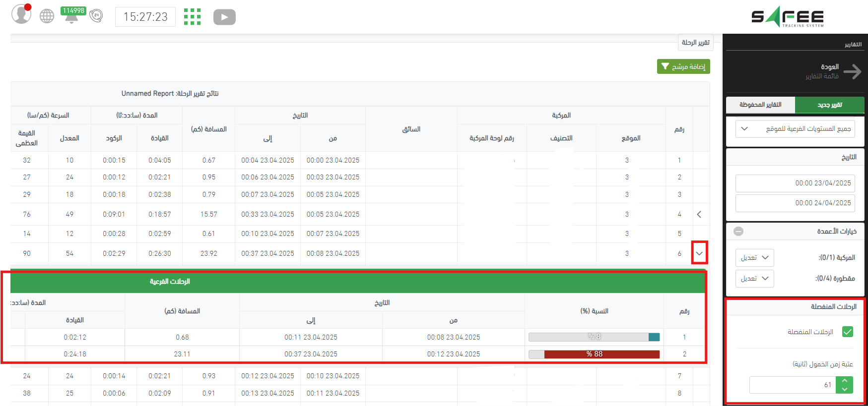Screen dimensions: 868x406
Task: Click the back arrow to reports list
Action: click(852, 71)
